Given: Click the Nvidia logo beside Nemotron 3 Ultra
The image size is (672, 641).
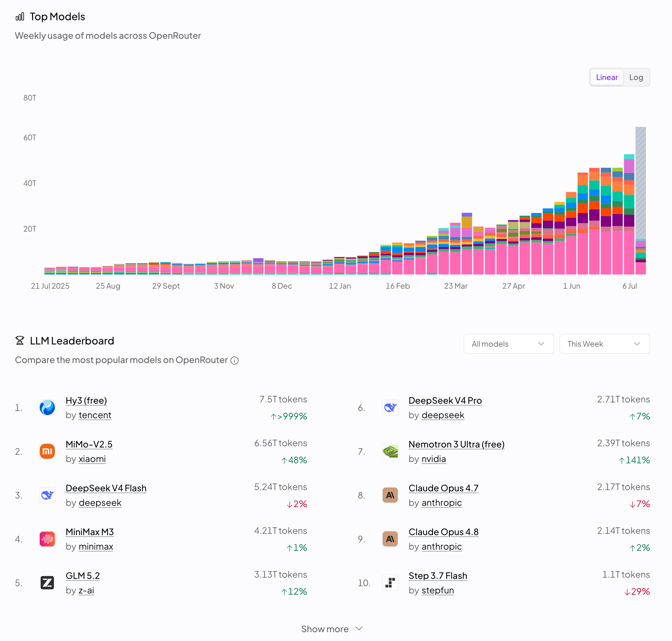Looking at the screenshot, I should (390, 451).
